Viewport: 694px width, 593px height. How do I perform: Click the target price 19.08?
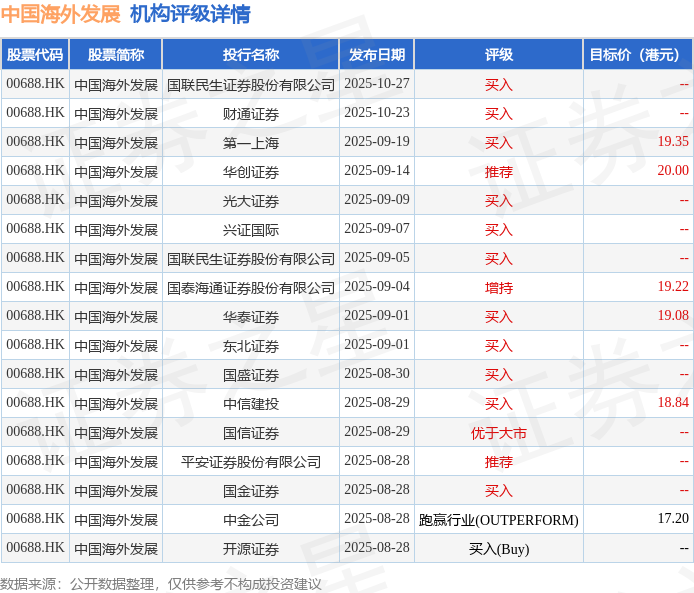pyautogui.click(x=673, y=315)
